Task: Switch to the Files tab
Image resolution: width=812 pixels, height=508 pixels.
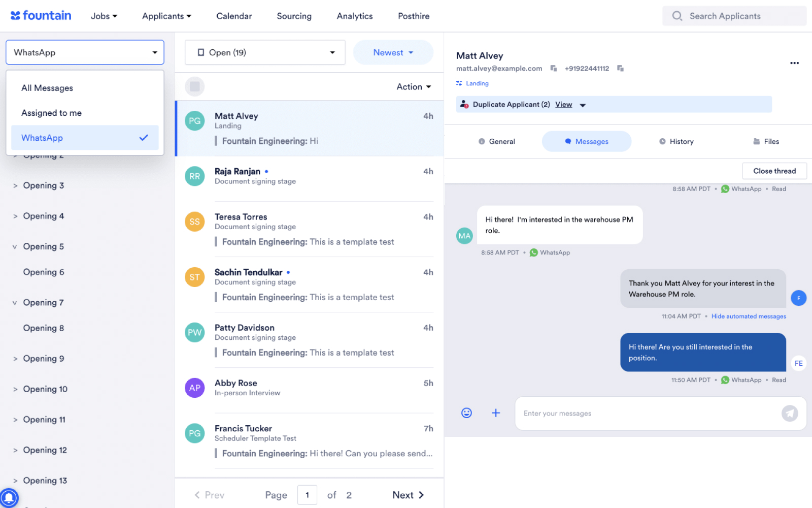Action: pyautogui.click(x=766, y=141)
